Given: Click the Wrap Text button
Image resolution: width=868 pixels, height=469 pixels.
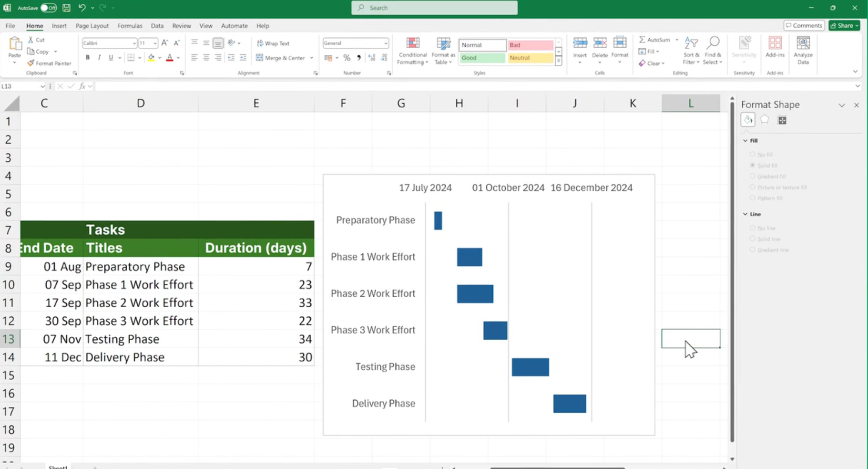Looking at the screenshot, I should [x=273, y=43].
